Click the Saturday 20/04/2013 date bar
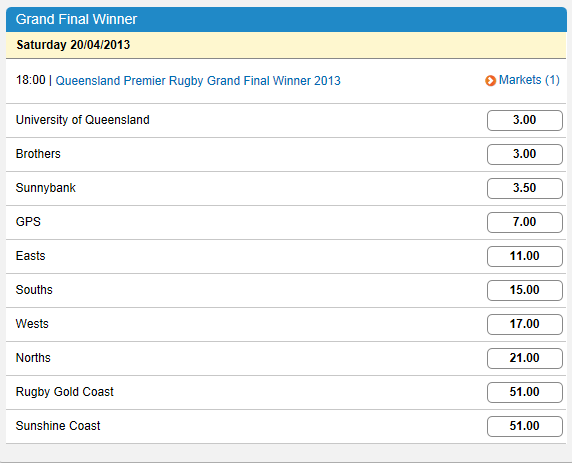The image size is (572, 463). point(286,45)
